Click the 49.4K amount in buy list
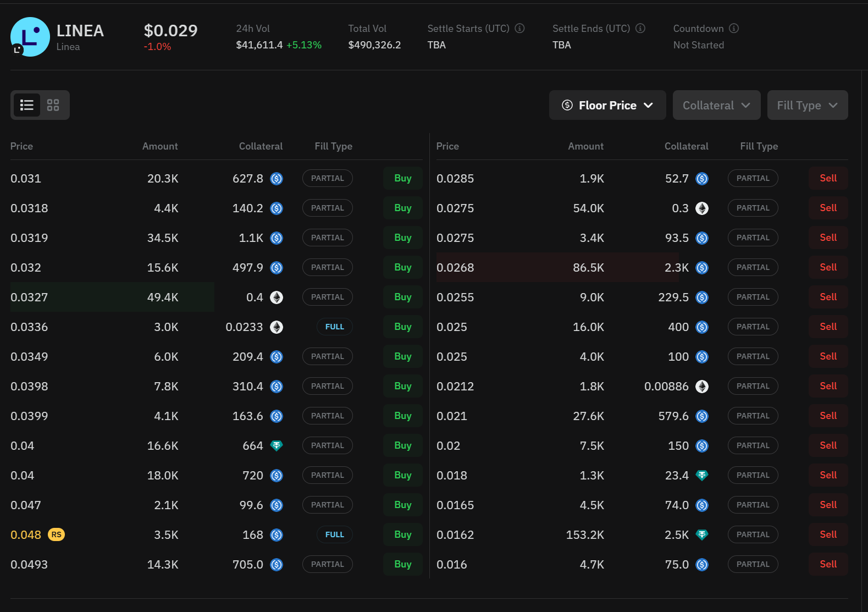Screen dimensions: 868x612 click(163, 297)
